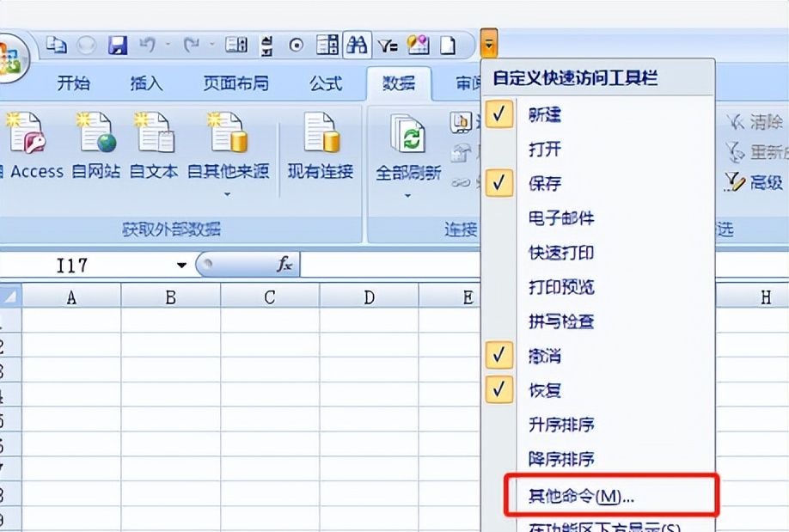
Task: Switch to the 开始 ribbon tab
Action: pos(72,83)
